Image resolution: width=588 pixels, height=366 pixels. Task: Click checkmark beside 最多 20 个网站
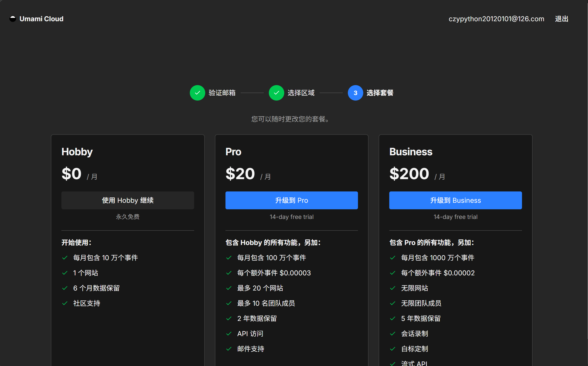(229, 288)
